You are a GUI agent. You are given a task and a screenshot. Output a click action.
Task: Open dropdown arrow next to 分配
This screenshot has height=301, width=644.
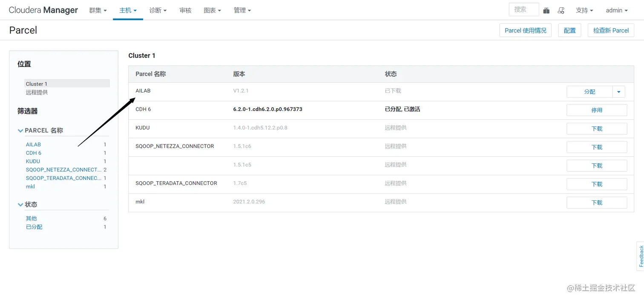click(x=619, y=92)
